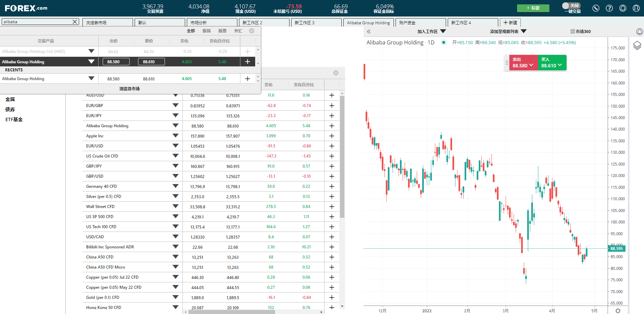Collapse chart panel with double arrow icon
The width and height of the screenshot is (644, 314).
369,32
